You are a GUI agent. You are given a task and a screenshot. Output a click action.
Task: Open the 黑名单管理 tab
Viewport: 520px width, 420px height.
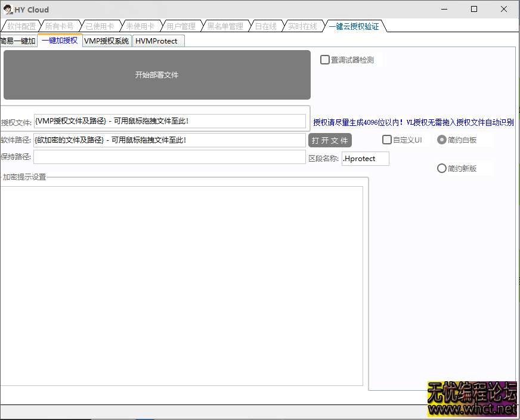coord(225,26)
